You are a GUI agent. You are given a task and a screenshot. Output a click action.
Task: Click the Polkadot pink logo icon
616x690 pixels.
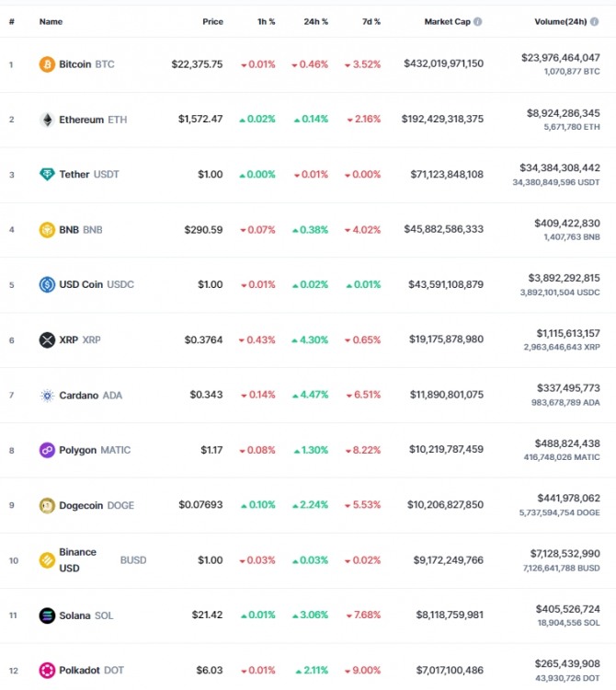point(47,671)
